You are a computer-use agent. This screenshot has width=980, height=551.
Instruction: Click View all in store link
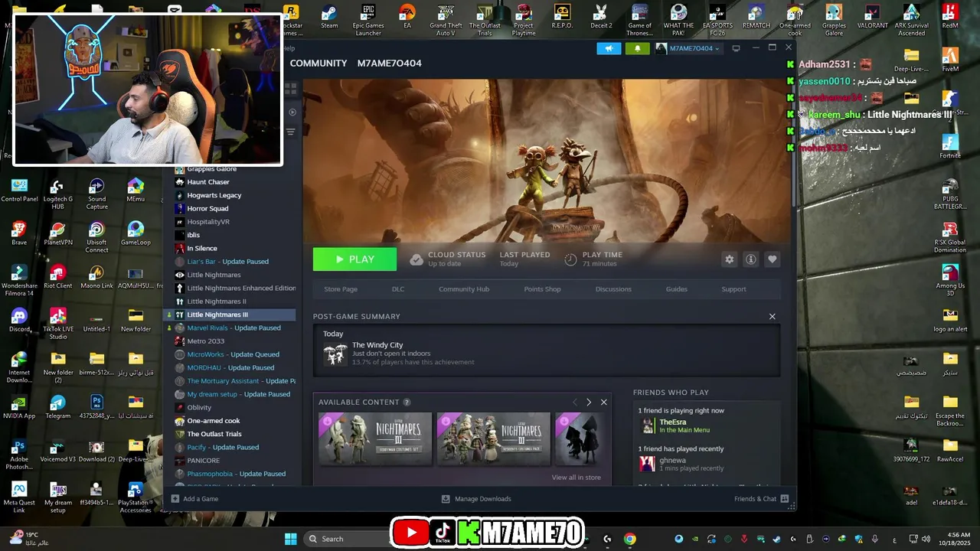point(576,478)
